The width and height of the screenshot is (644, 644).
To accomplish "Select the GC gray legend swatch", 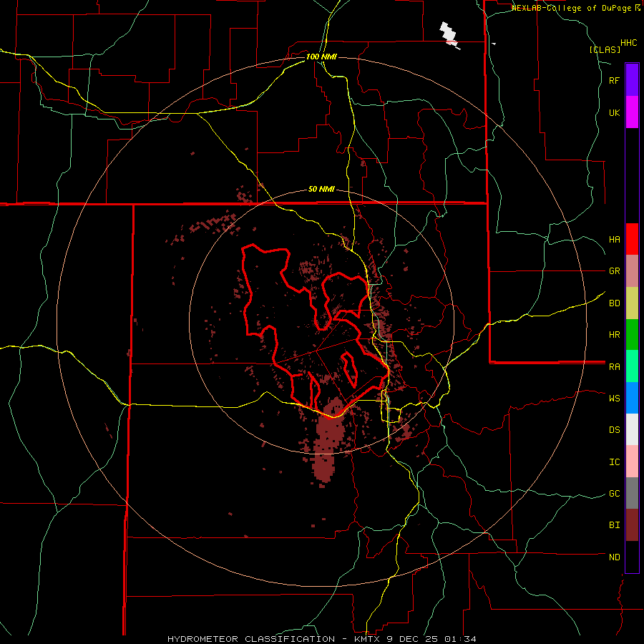I will pyautogui.click(x=632, y=493).
